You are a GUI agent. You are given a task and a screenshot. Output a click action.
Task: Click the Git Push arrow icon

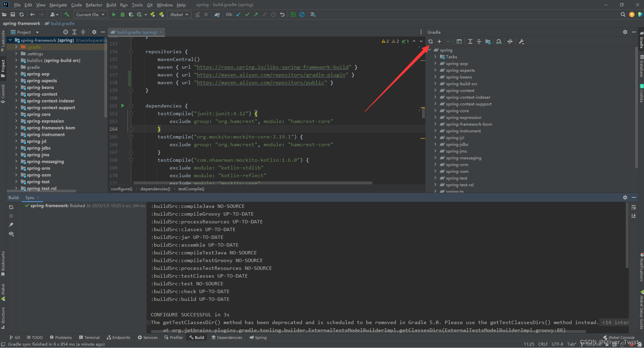point(256,14)
